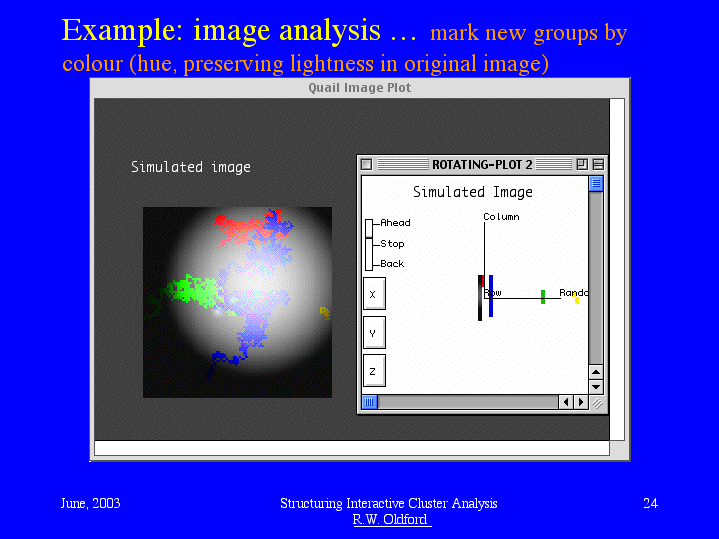This screenshot has width=719, height=539.
Task: Click the horizontal scrollbar thumb
Action: tap(369, 402)
